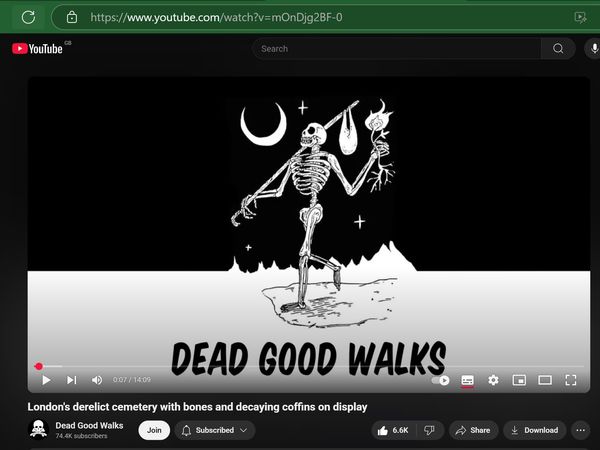The height and width of the screenshot is (450, 600).
Task: Select the YouTube URL in the address bar
Action: 216,17
